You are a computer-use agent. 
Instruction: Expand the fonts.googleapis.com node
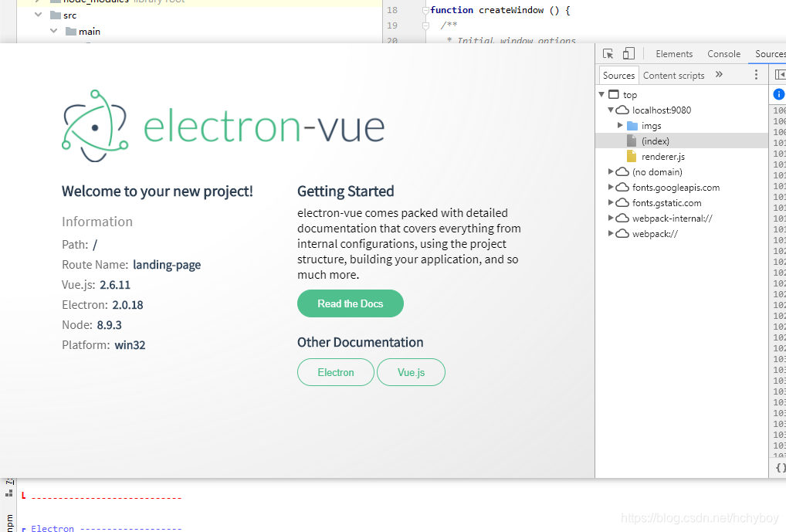[x=611, y=187]
